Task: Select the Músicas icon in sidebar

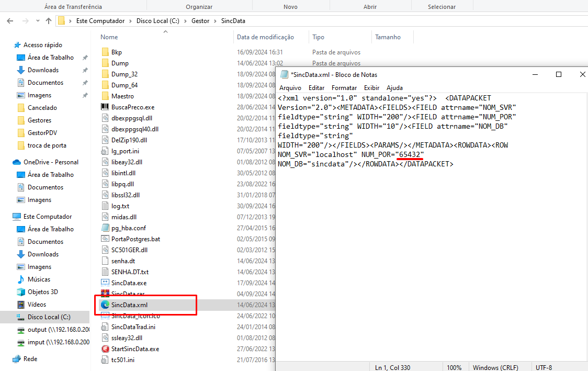Action: (x=21, y=279)
